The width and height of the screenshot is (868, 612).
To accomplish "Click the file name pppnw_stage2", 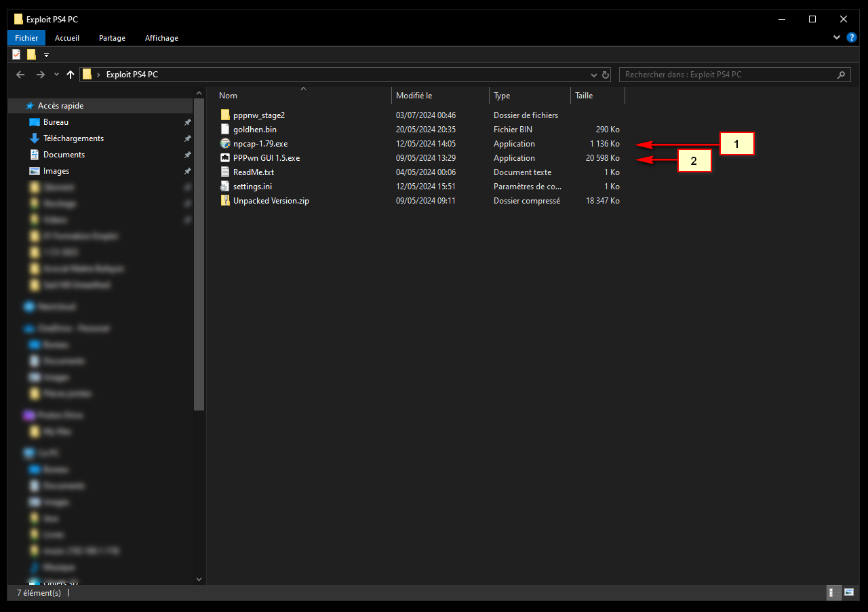I will tap(258, 115).
